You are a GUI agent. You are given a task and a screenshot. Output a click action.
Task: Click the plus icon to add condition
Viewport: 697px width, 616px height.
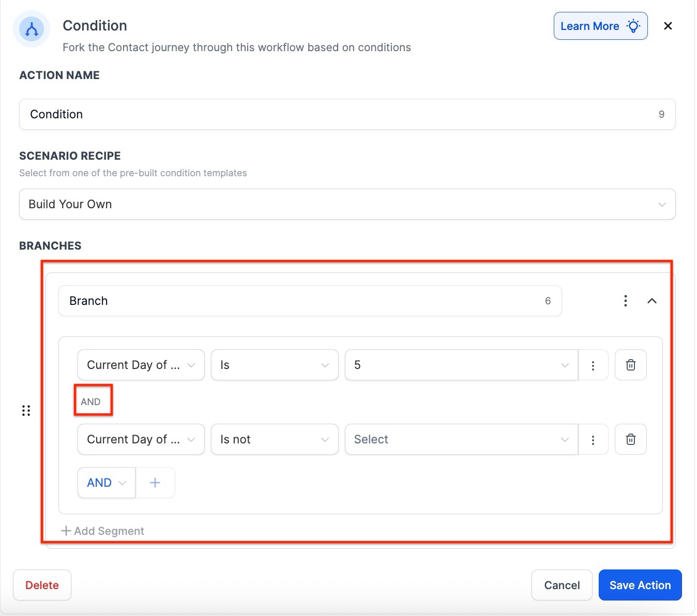(x=155, y=483)
